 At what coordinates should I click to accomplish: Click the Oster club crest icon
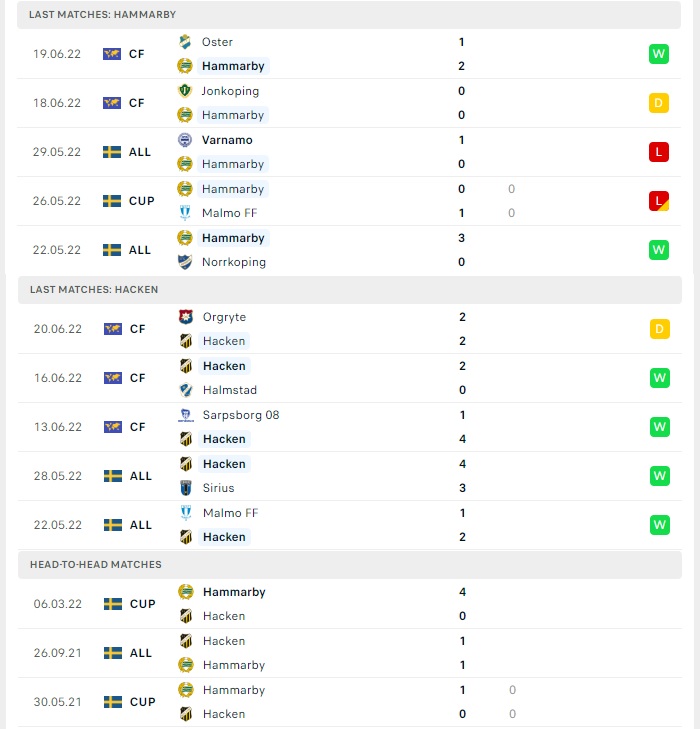pyautogui.click(x=185, y=42)
